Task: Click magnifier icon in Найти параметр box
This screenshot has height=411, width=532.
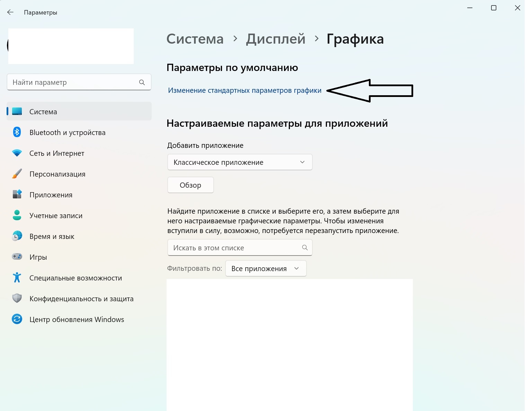Action: (142, 82)
